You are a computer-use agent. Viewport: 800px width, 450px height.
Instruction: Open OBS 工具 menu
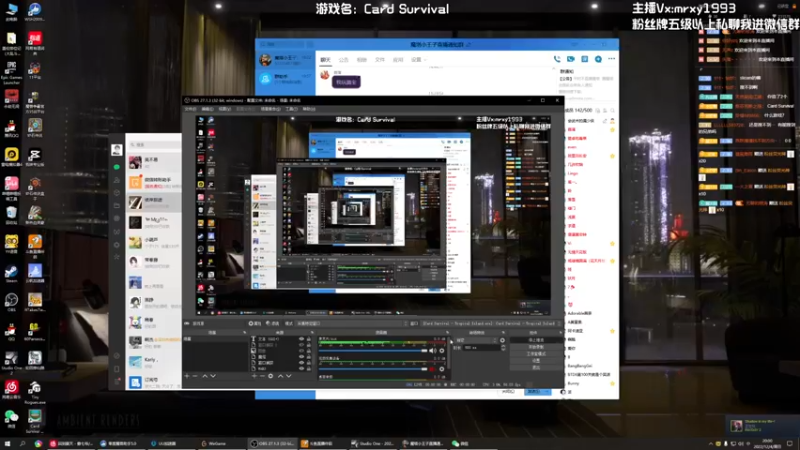(291, 109)
